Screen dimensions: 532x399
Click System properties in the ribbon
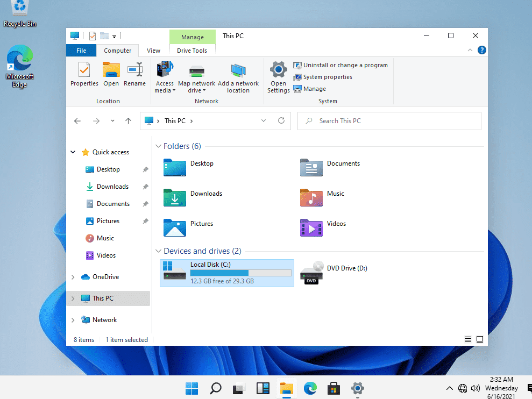point(323,77)
